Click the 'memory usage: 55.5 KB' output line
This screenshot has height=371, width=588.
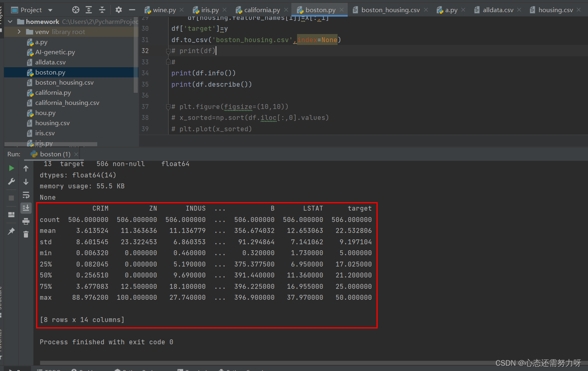(x=82, y=186)
